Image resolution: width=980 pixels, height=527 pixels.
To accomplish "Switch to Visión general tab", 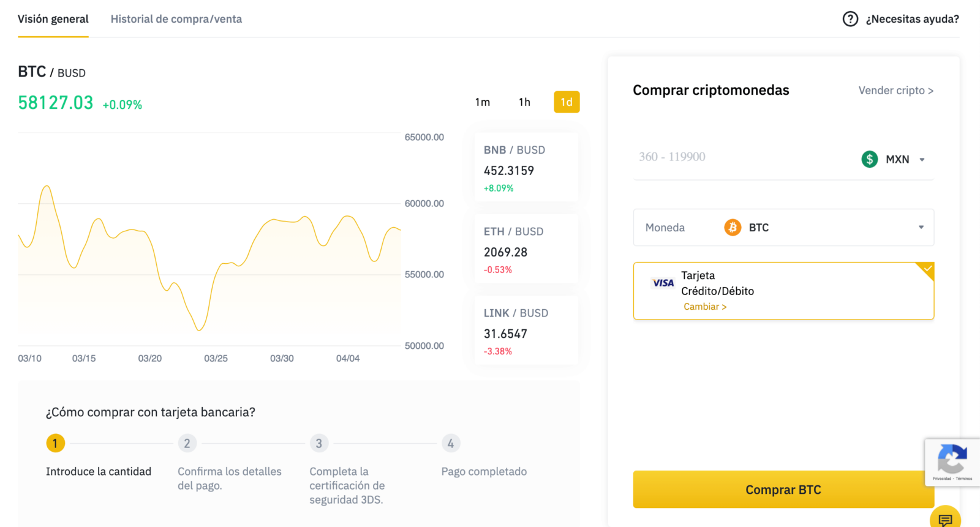I will 53,19.
